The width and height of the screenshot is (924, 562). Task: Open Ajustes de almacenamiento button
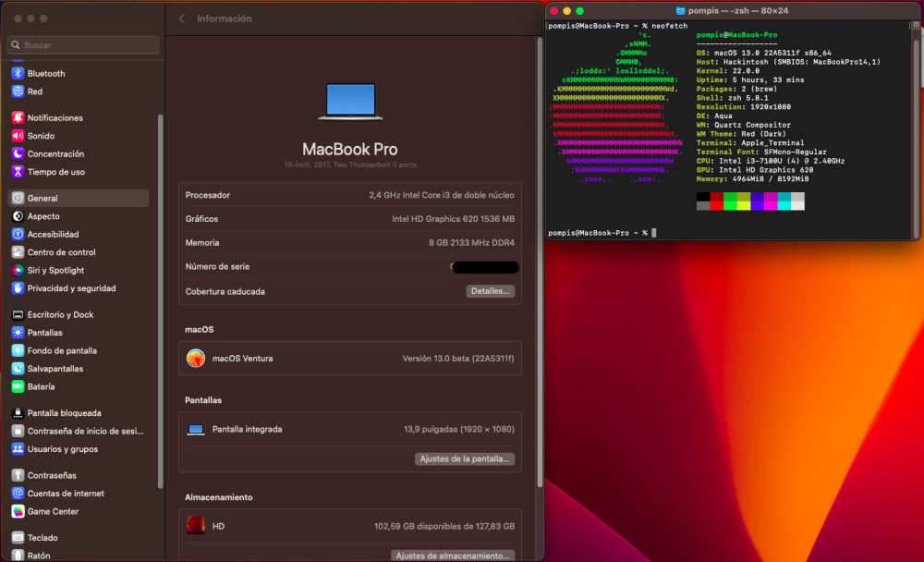(x=452, y=556)
